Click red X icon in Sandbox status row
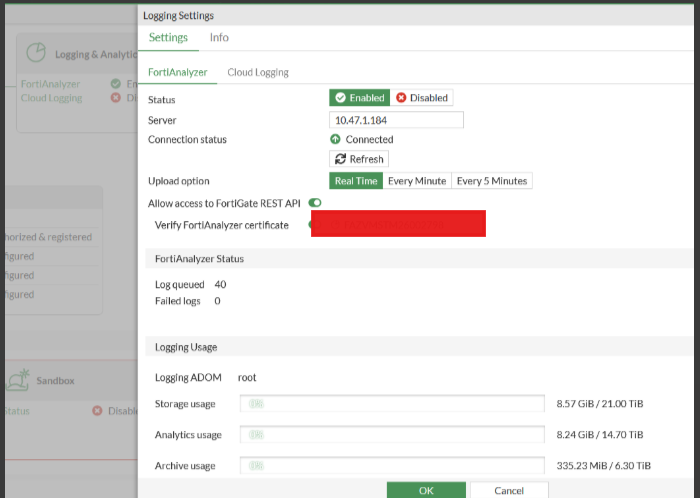The width and height of the screenshot is (700, 498). (97, 411)
